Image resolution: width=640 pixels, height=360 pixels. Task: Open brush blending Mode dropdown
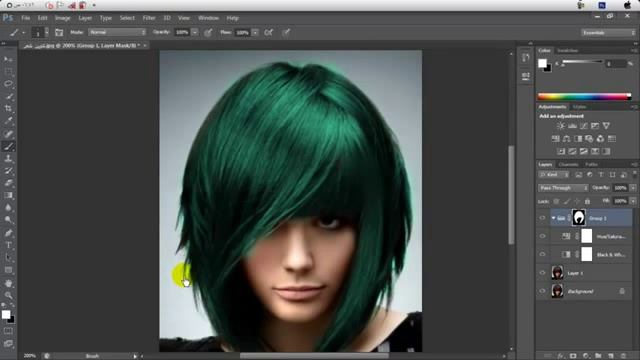118,32
